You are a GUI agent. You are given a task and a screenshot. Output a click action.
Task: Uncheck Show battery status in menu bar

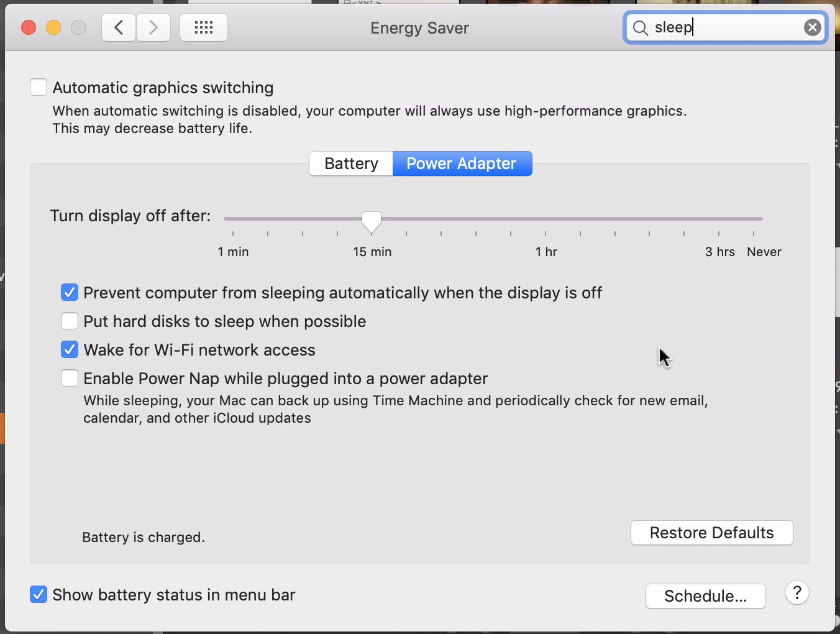39,595
